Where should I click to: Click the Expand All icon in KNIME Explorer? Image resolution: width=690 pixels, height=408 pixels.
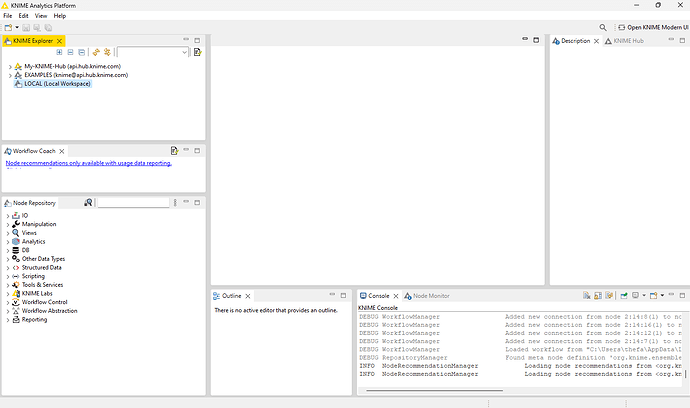[x=60, y=51]
